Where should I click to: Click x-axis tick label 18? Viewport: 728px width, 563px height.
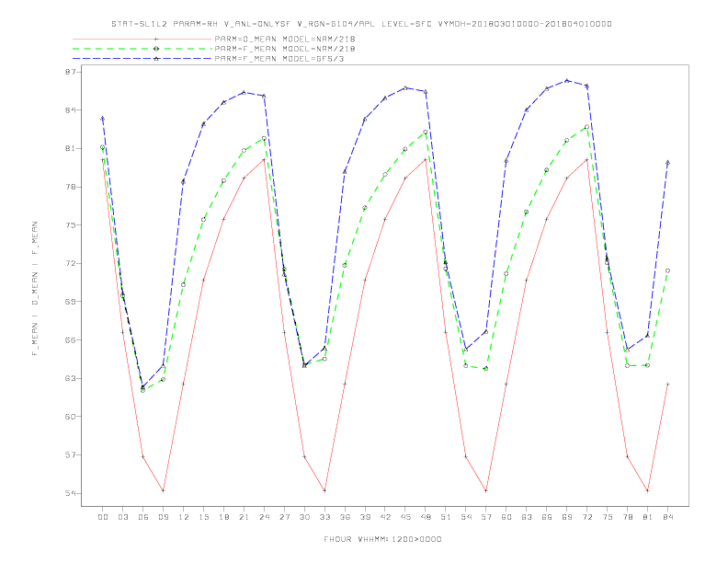(223, 517)
